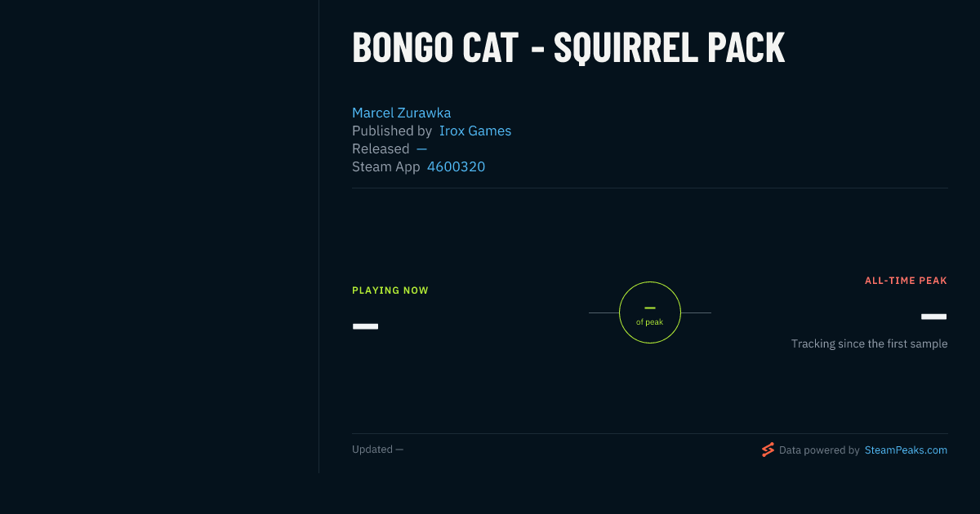This screenshot has width=980, height=514.
Task: Click the 'Data powered by' text
Action: [819, 450]
